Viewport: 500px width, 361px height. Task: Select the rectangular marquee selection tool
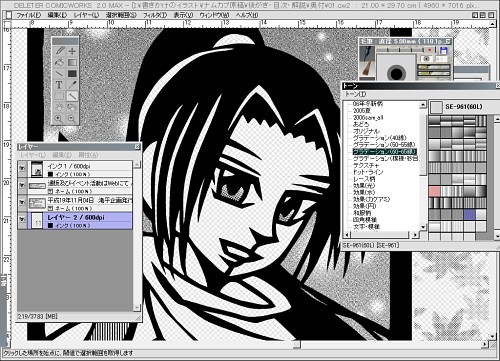(x=59, y=96)
